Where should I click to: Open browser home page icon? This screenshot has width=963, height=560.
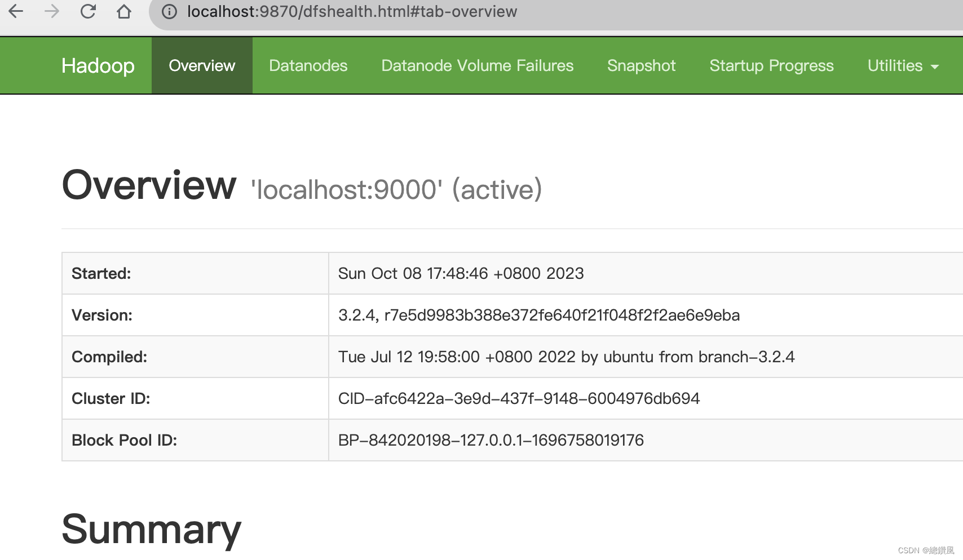tap(124, 11)
